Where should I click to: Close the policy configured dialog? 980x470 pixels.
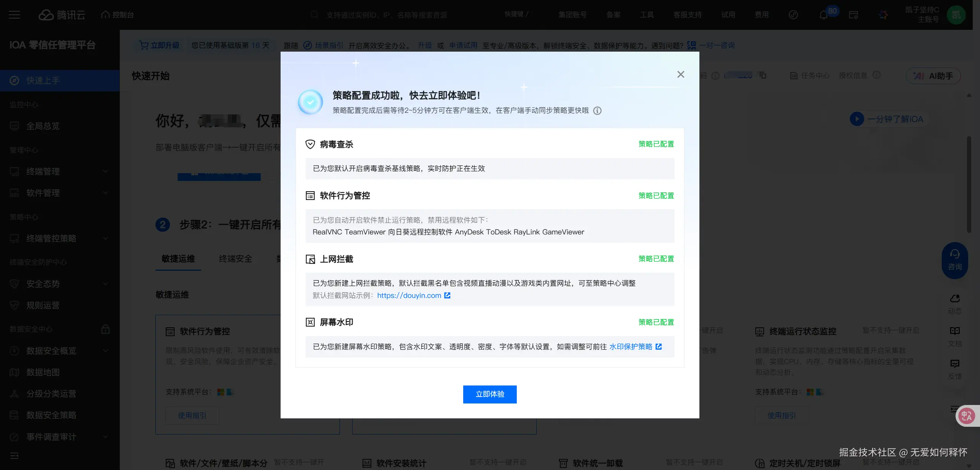pyautogui.click(x=680, y=74)
